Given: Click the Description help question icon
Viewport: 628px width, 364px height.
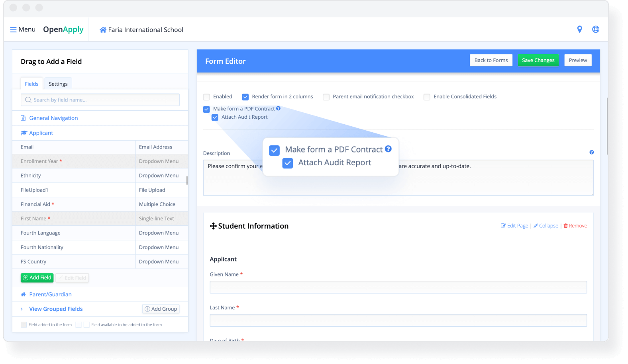Looking at the screenshot, I should pyautogui.click(x=591, y=153).
